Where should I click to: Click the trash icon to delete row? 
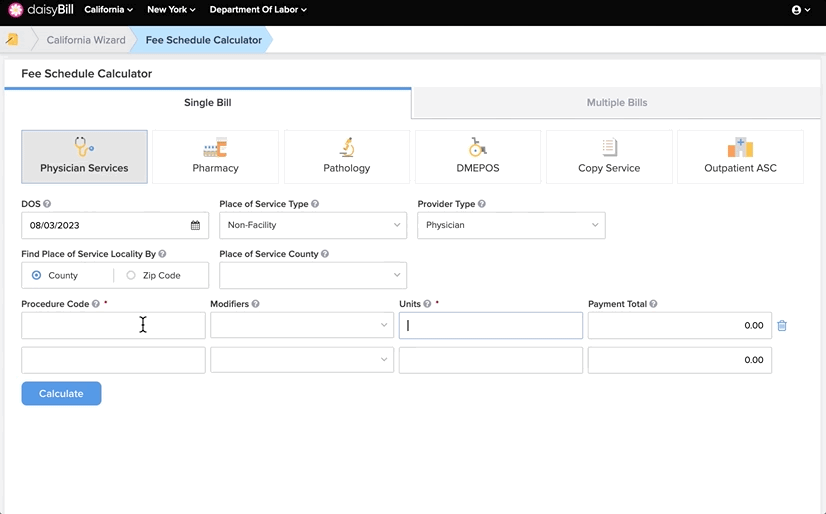pos(782,325)
